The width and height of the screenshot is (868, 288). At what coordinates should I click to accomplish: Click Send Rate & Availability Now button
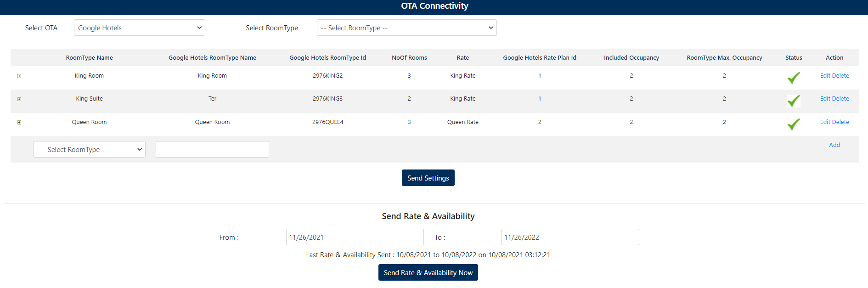click(428, 273)
